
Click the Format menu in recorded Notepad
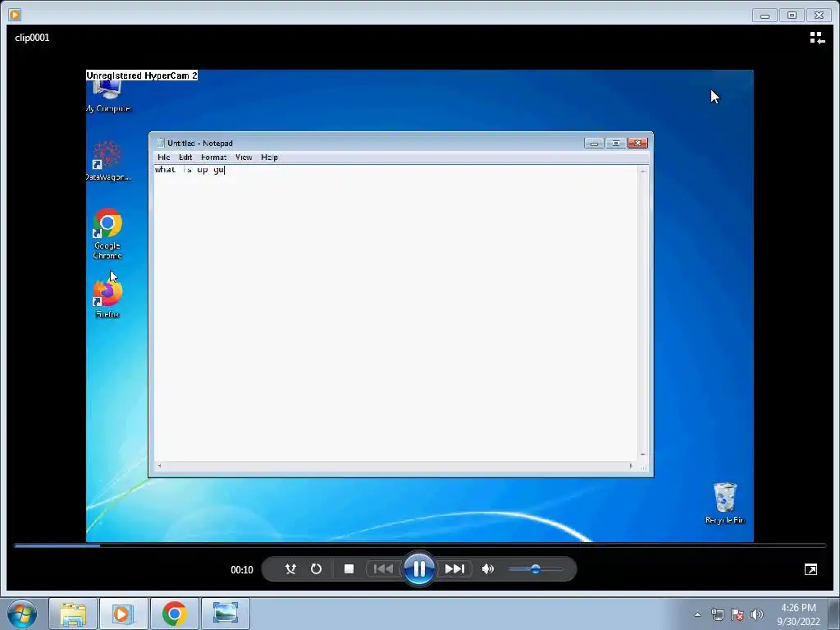point(214,157)
